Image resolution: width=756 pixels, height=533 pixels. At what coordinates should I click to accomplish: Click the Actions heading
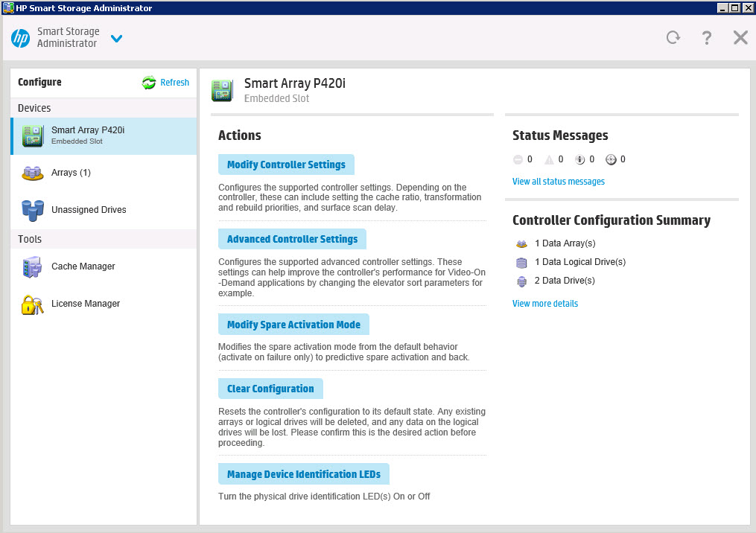pos(240,135)
